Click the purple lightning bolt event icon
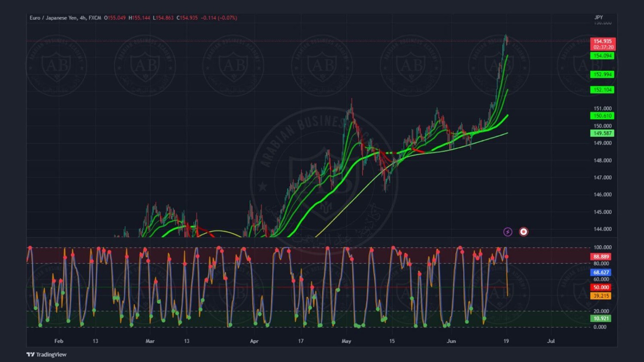This screenshot has width=644, height=362. click(x=507, y=232)
